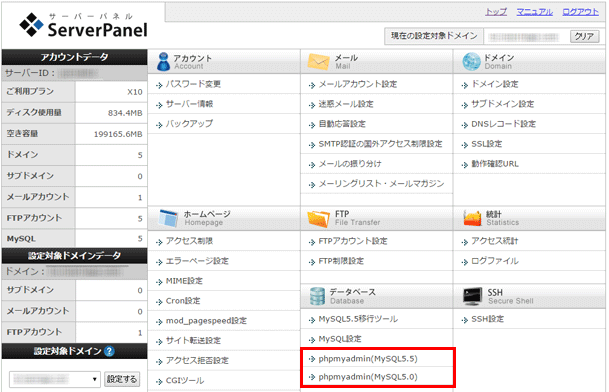
Task: Click the Homepage section icon
Action: (x=169, y=218)
